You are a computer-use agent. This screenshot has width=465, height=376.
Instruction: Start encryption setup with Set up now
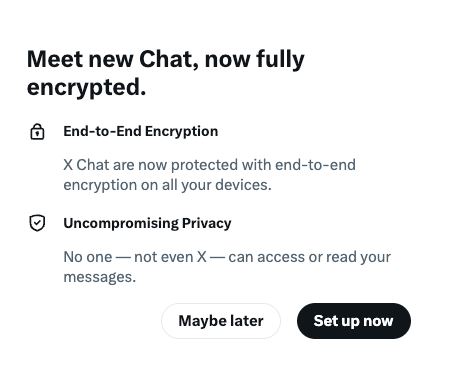pos(354,321)
